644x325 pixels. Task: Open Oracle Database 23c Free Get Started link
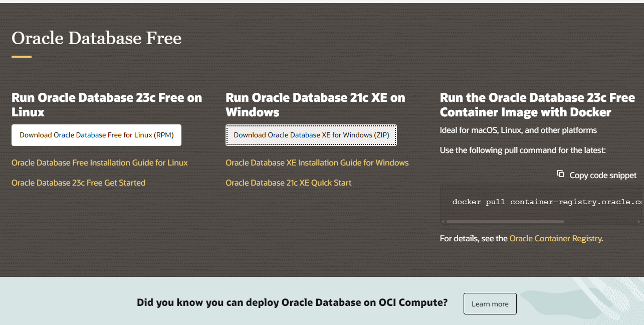click(x=78, y=183)
